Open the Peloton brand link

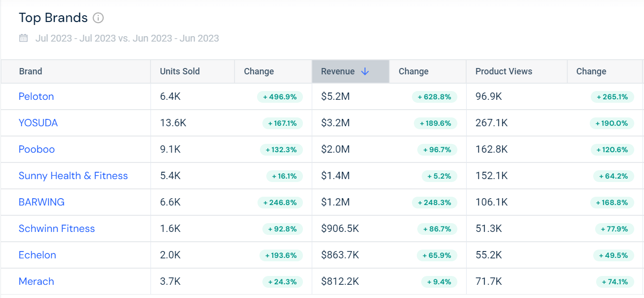pos(36,96)
